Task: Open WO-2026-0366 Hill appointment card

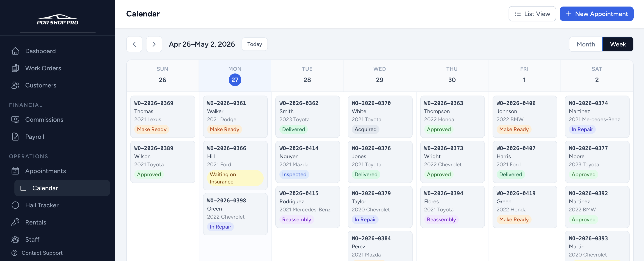Action: (235, 165)
